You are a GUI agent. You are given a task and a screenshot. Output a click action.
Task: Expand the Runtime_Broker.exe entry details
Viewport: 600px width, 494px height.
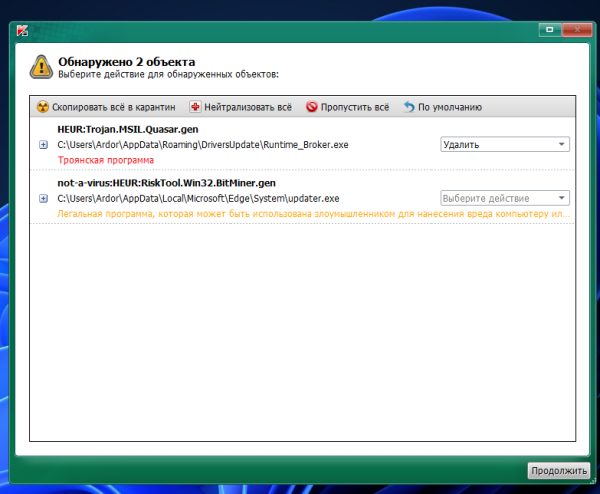43,145
